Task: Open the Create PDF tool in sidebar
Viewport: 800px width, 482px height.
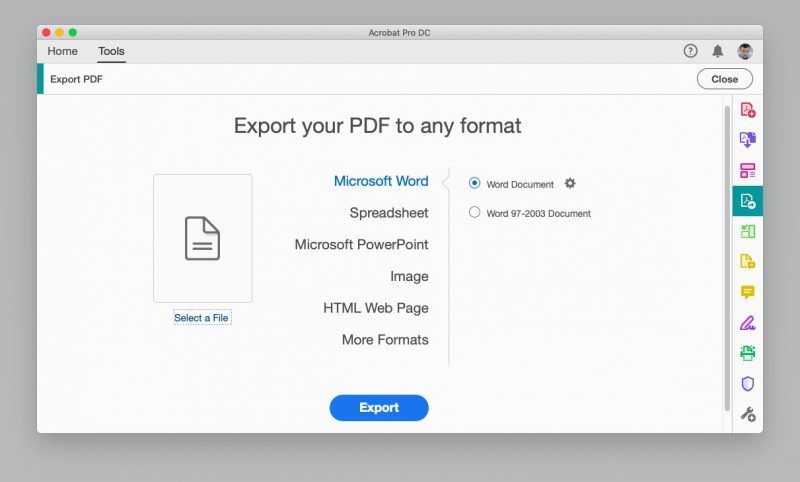Action: 747,110
